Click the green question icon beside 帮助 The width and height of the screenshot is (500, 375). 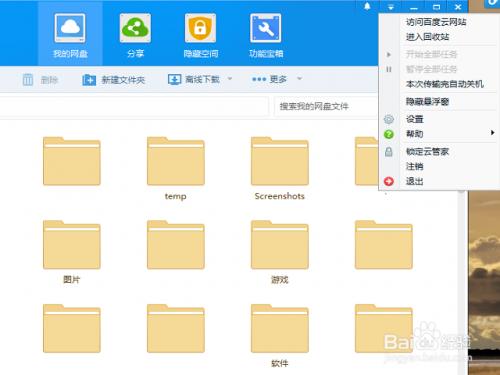coord(389,134)
